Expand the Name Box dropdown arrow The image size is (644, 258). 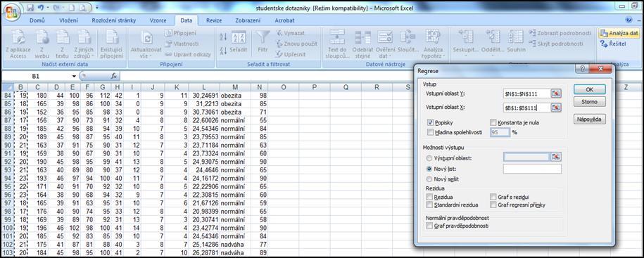(x=75, y=77)
